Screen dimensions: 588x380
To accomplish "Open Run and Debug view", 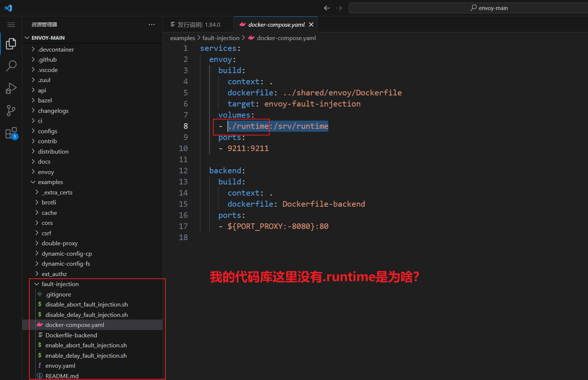I will [11, 88].
